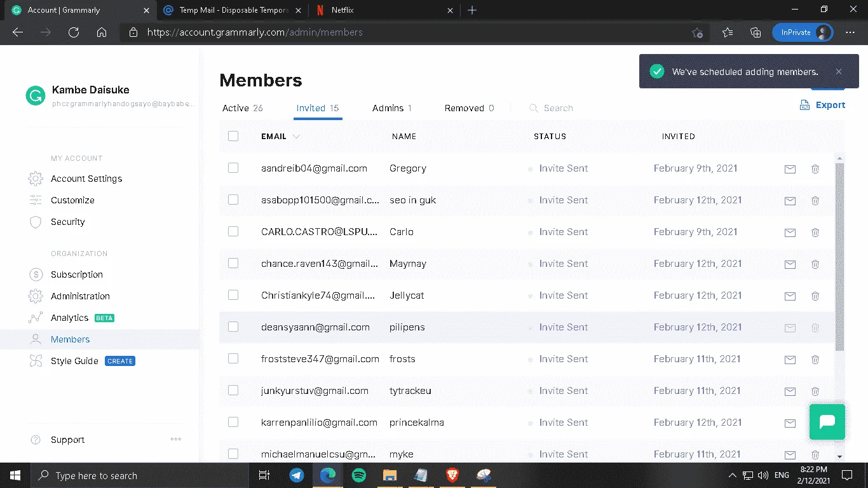Open the green chat support widget
Viewport: 868px width, 488px height.
(x=827, y=422)
